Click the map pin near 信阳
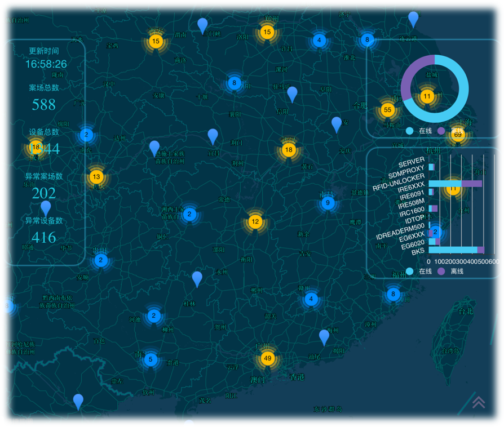 291,94
